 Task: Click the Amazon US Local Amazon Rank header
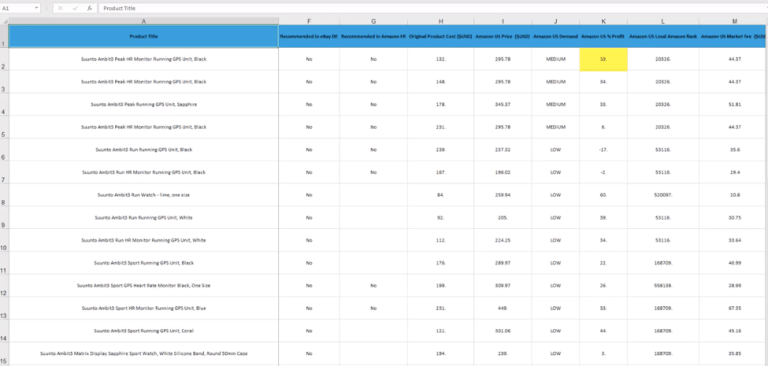click(x=663, y=36)
